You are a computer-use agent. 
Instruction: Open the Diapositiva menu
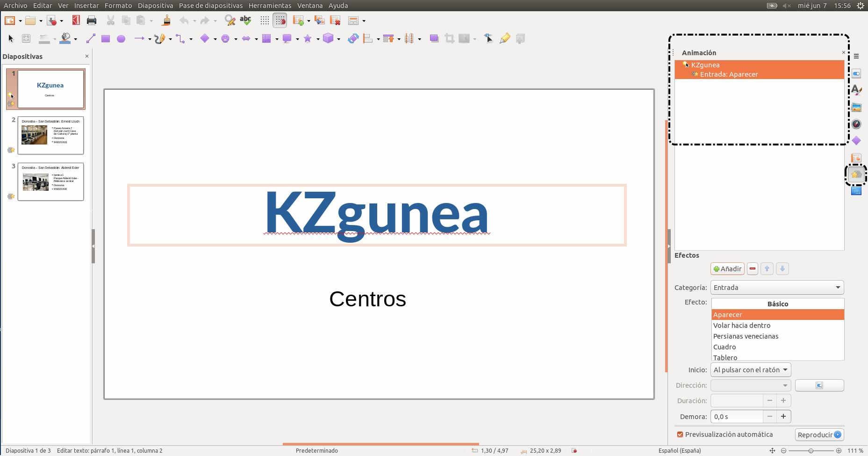[155, 6]
